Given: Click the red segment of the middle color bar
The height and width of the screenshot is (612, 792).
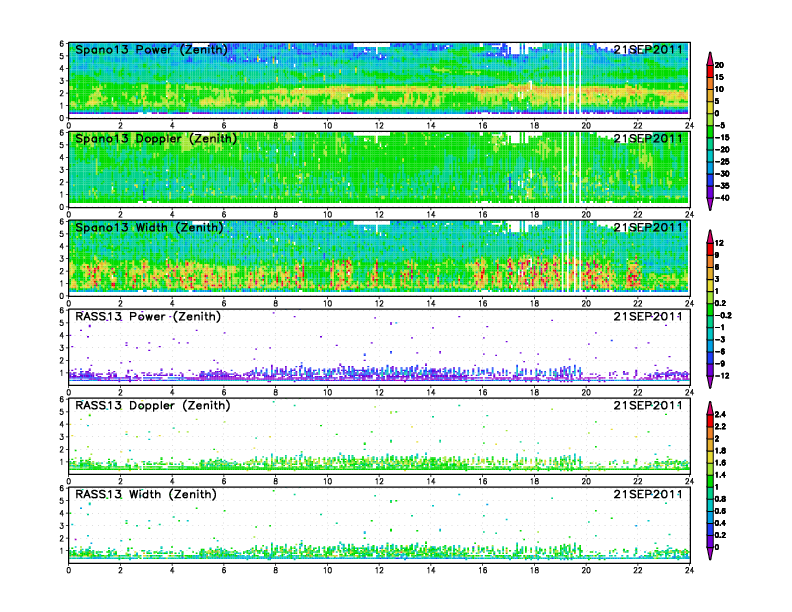Looking at the screenshot, I should [x=710, y=249].
